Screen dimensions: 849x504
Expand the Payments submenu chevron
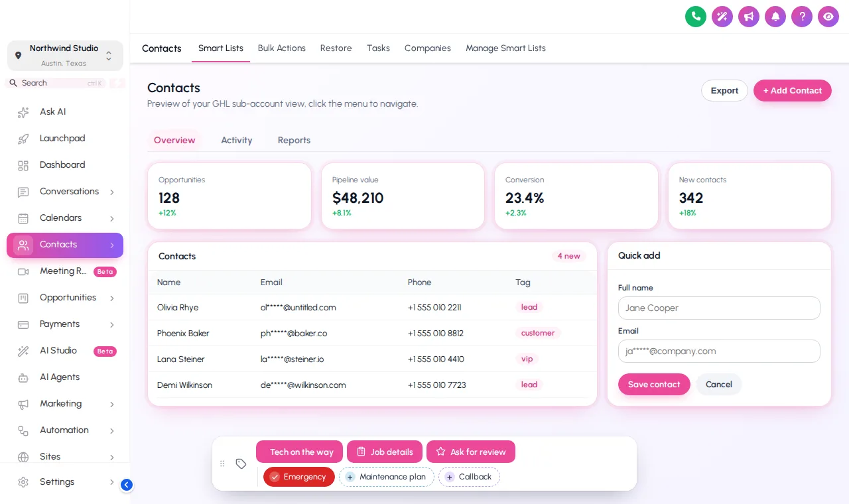click(112, 324)
